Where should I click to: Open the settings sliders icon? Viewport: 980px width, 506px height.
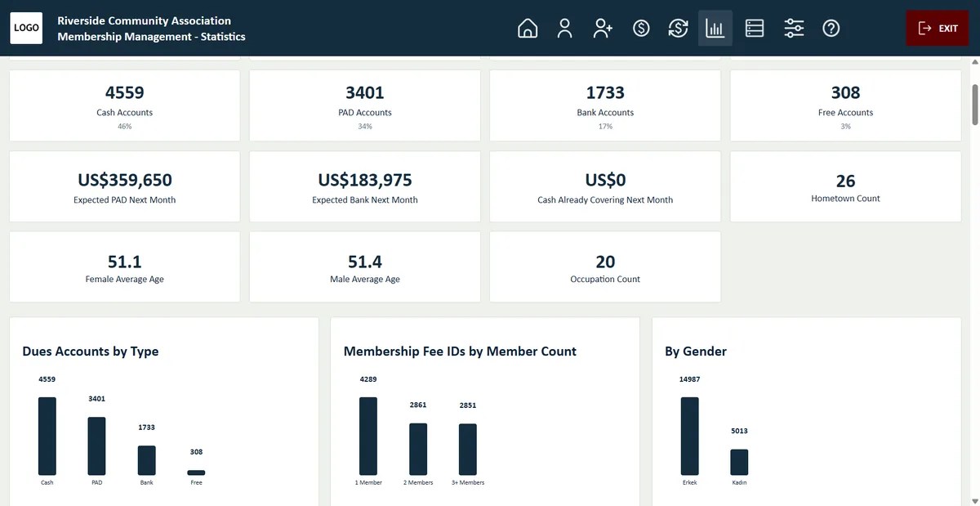pos(794,29)
